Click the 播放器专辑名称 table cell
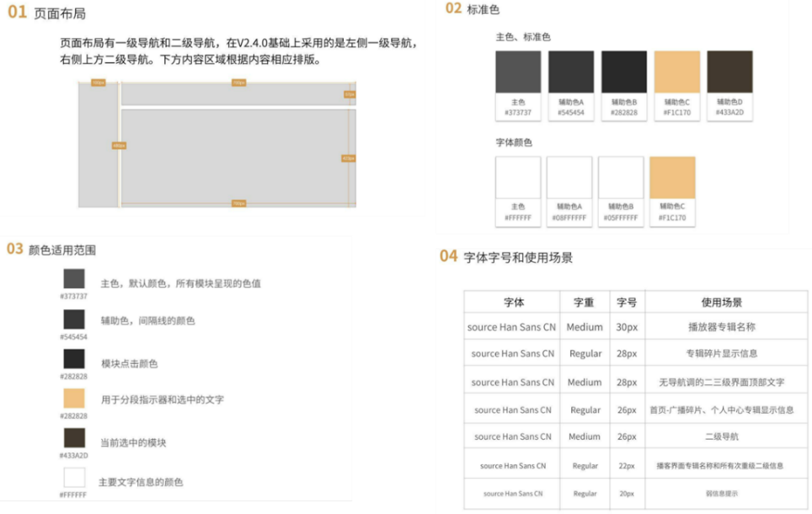The image size is (812, 514). (721, 327)
